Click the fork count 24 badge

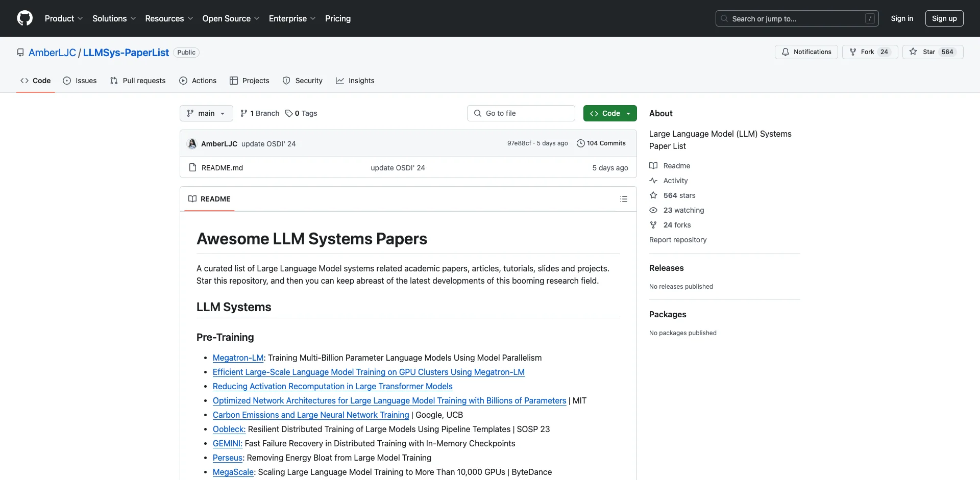point(885,52)
